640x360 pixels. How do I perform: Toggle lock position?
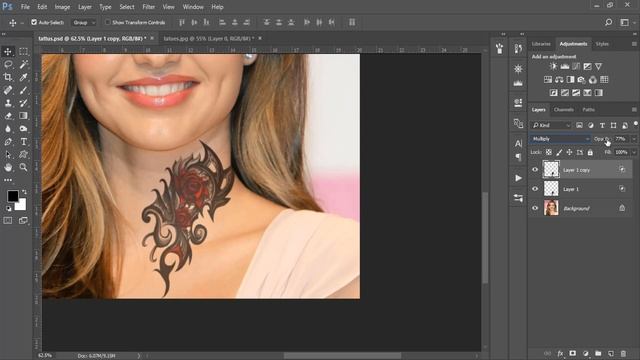click(x=569, y=152)
